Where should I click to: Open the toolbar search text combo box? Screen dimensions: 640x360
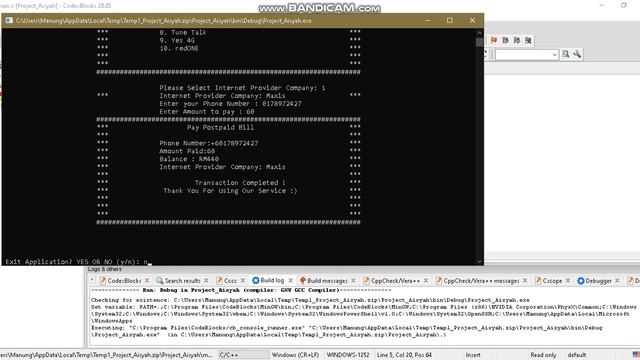point(527,54)
